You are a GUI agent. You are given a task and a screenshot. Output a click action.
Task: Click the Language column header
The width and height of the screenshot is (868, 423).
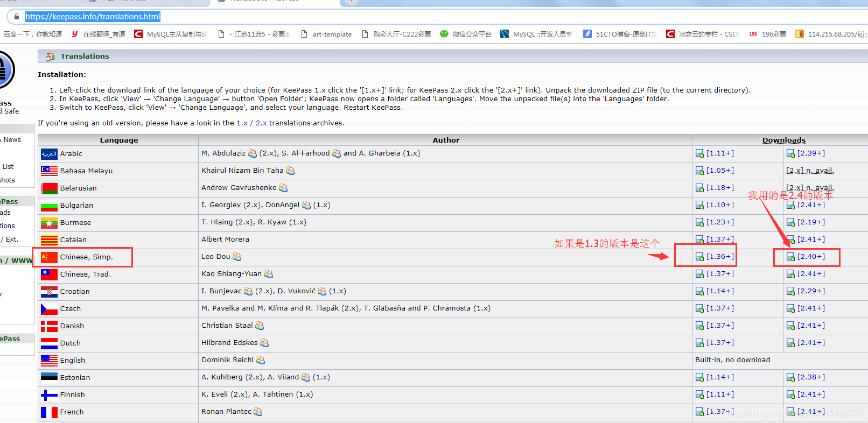point(119,140)
